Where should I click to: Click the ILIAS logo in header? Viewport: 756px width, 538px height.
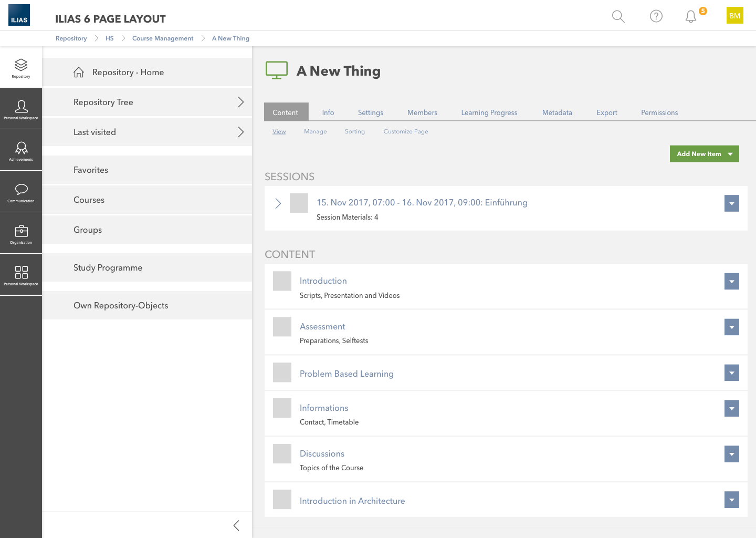pyautogui.click(x=19, y=15)
